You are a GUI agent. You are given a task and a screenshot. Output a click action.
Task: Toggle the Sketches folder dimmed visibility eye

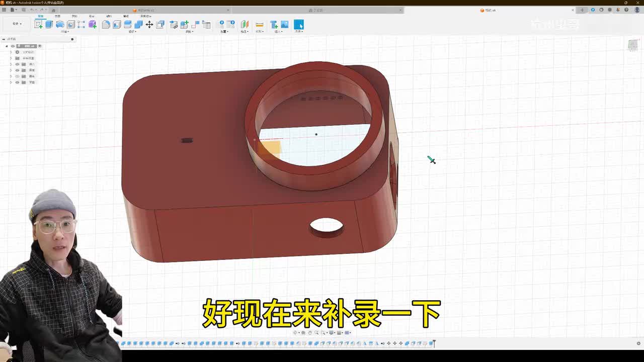(x=17, y=76)
